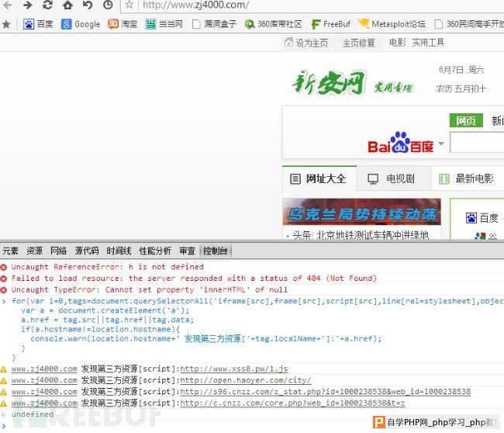Expand the Baidu search engine dropdown arrow
Screen dimensions: 504x433
(441, 144)
